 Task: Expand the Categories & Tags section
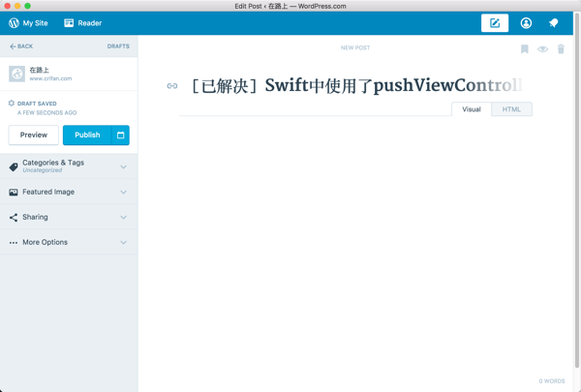point(69,166)
